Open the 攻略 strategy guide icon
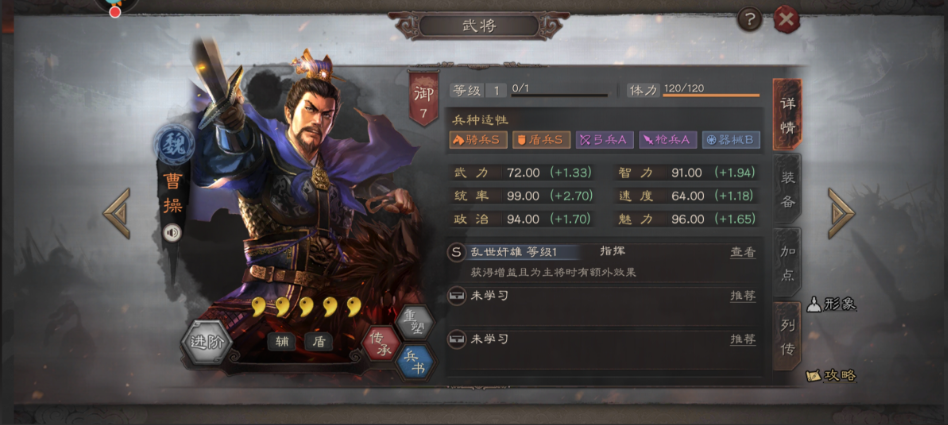Screen dimensions: 948x425 coord(832,375)
